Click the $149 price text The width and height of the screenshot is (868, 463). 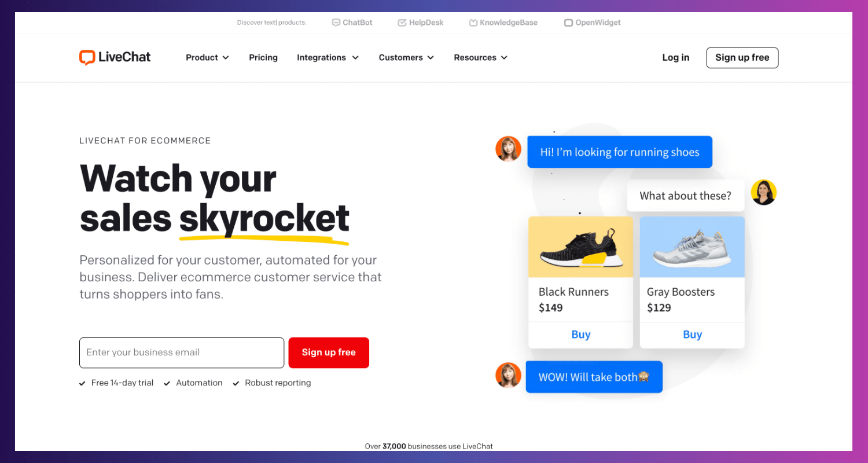tap(550, 307)
